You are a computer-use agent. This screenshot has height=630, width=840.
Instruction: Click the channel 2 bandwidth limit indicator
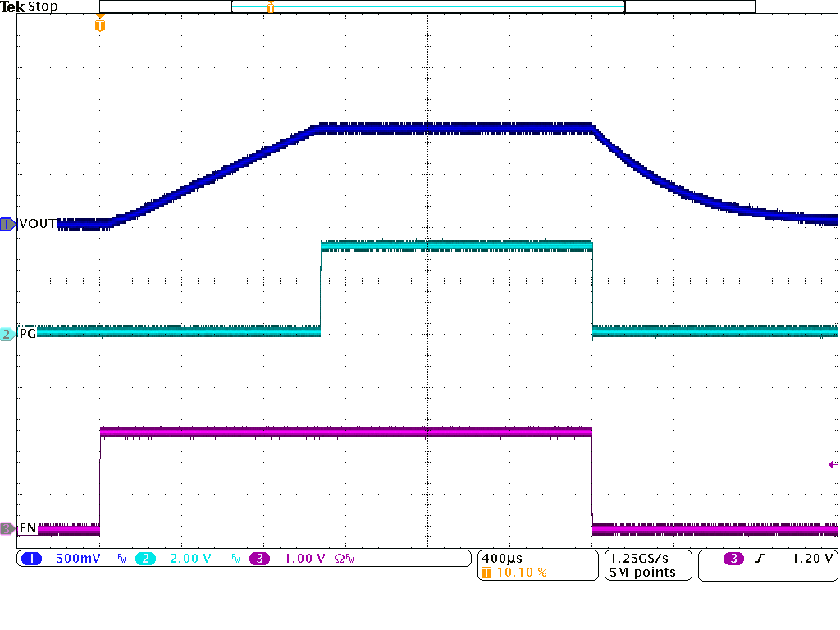click(x=235, y=559)
